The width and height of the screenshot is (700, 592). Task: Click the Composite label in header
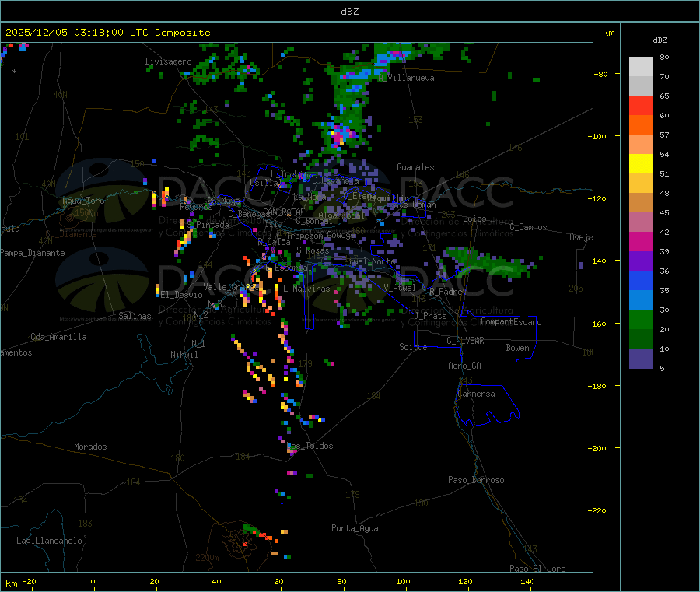pyautogui.click(x=183, y=33)
